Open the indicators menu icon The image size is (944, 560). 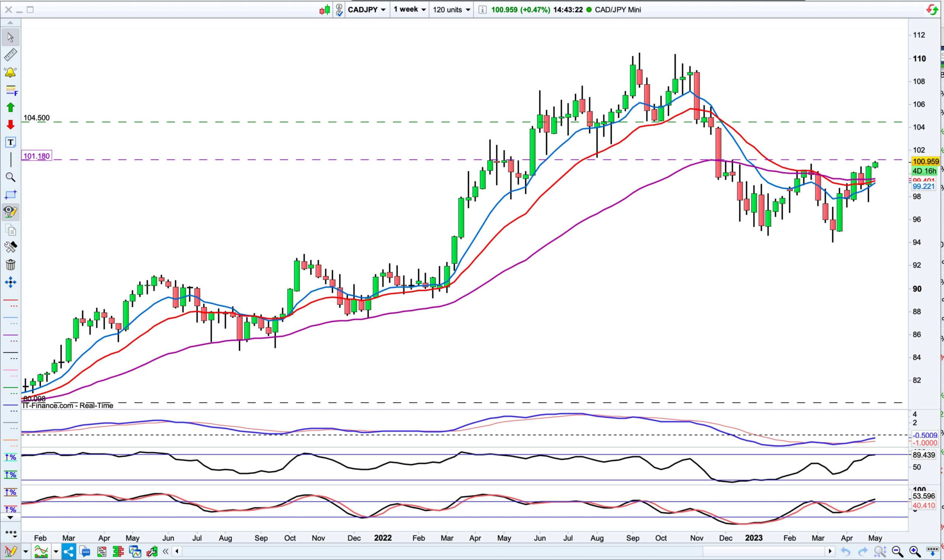[x=41, y=552]
